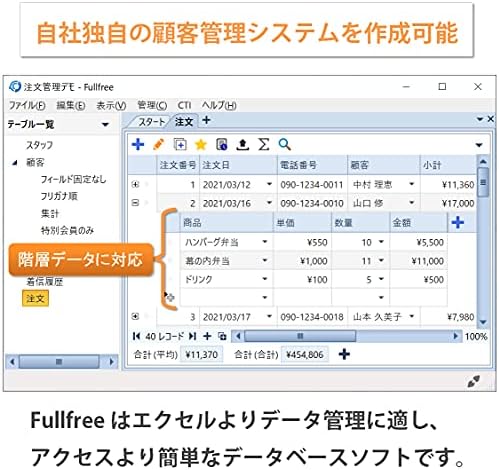The width and height of the screenshot is (499, 470).
Task: Open quantity dropdown for value 11
Action: (381, 260)
